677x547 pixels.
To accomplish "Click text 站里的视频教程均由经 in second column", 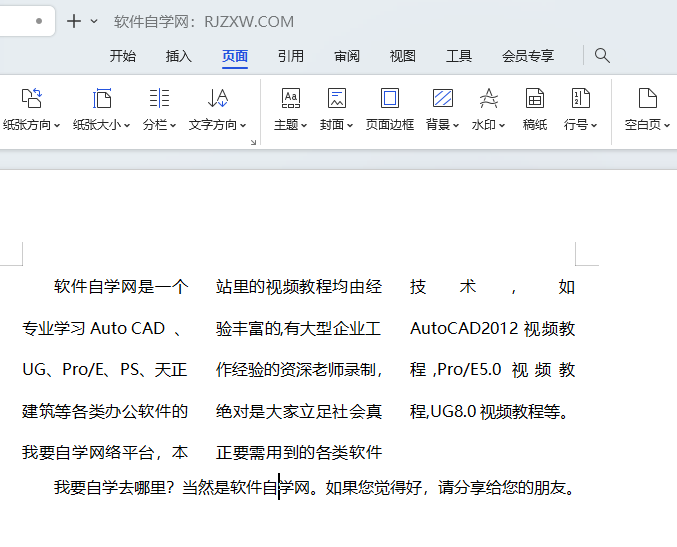I will click(299, 287).
